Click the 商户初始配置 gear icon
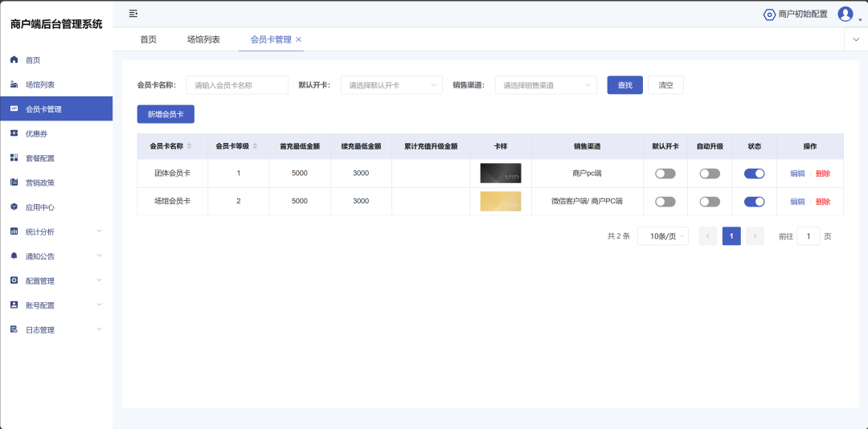Viewport: 868px width, 429px height. click(769, 14)
